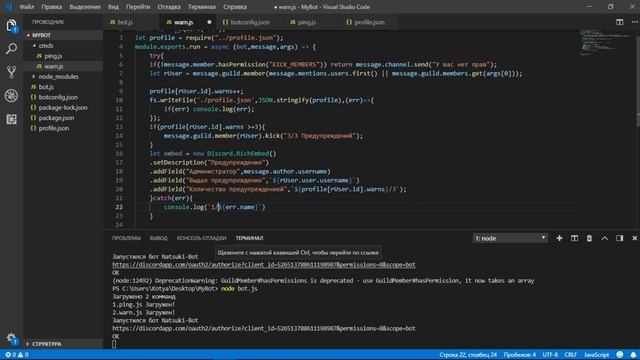Open the Debug view icon
The height and width of the screenshot is (360, 640).
pos(11,96)
